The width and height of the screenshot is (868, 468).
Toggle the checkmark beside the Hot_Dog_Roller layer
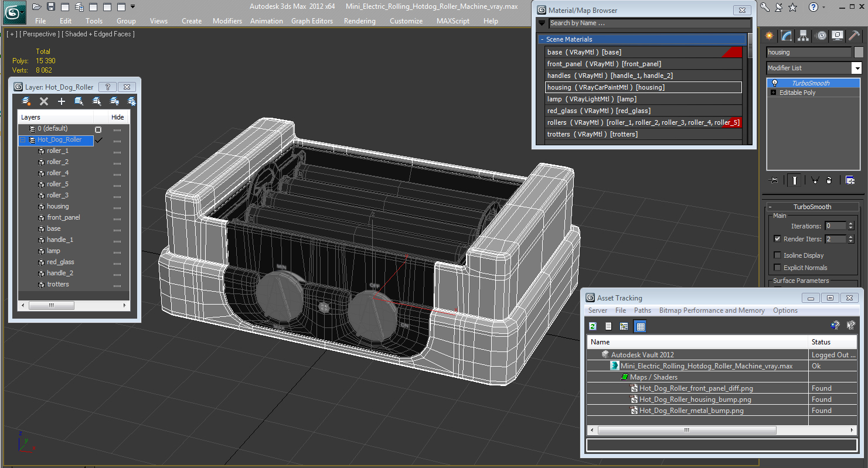point(98,140)
